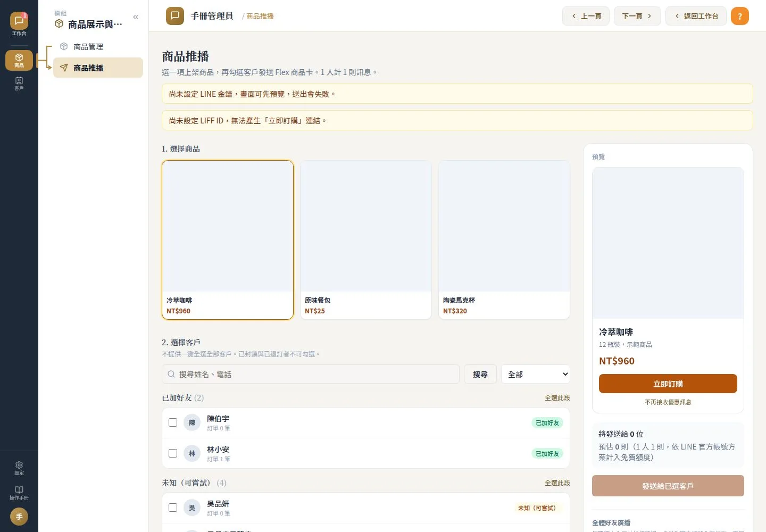Select the 原味餐包 product card

366,240
